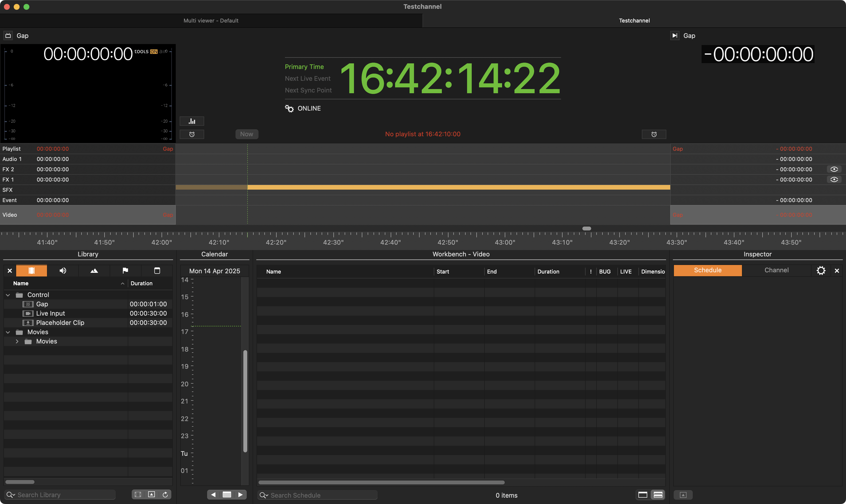Viewport: 846px width, 504px height.
Task: Click the Calendar vertical scrollbar
Action: 245,401
